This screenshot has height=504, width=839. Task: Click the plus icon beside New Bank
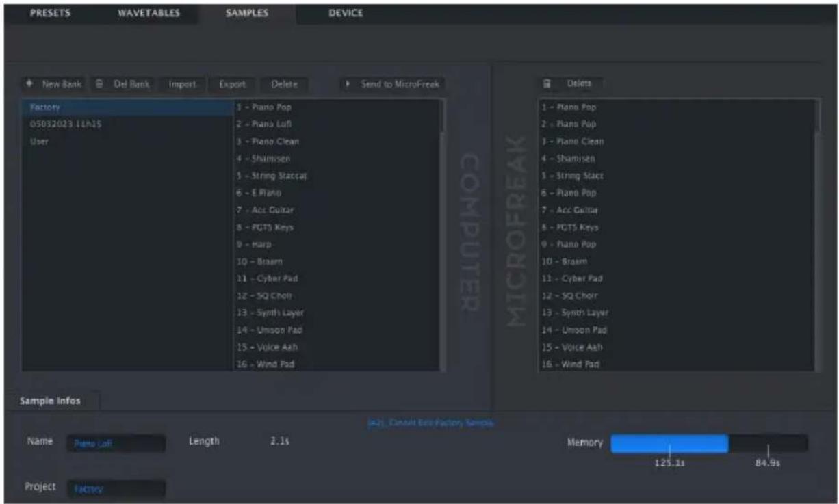click(29, 84)
